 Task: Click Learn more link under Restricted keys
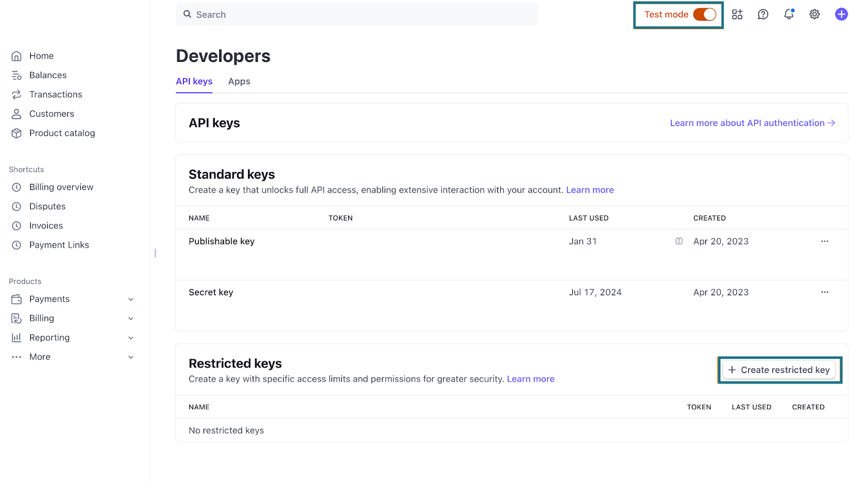[x=531, y=379]
